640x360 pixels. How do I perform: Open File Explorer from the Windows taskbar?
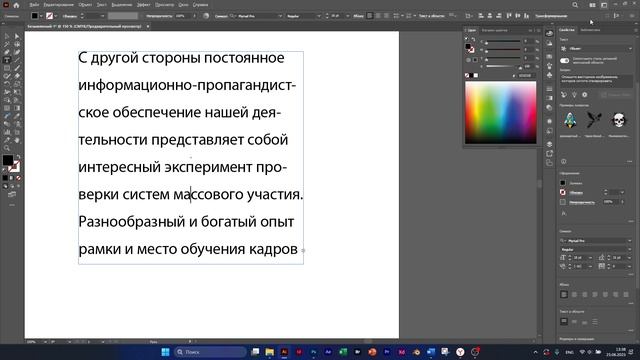click(x=269, y=352)
